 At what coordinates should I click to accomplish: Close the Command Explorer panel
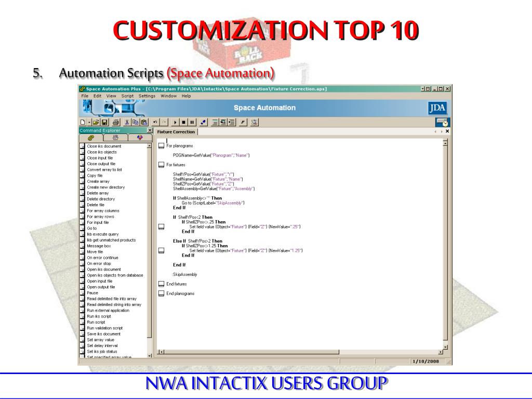tap(150, 130)
